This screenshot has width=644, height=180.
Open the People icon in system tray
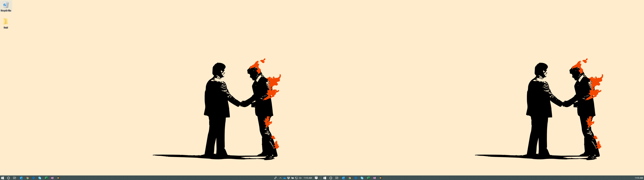pyautogui.click(x=275, y=178)
